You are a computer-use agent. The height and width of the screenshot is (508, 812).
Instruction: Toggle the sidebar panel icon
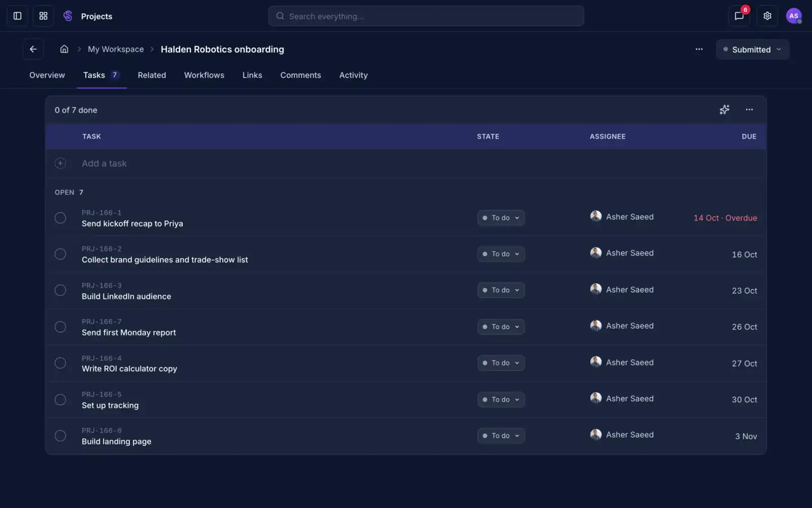pos(17,16)
